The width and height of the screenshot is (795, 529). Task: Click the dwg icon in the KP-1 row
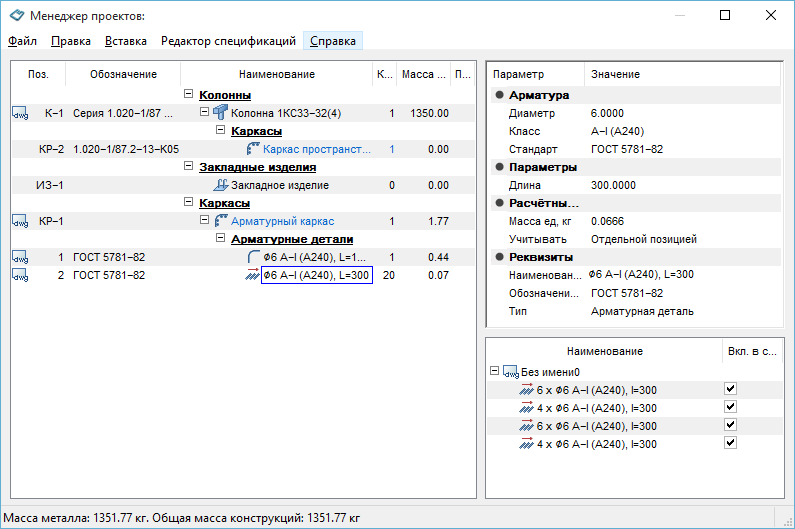pyautogui.click(x=20, y=221)
